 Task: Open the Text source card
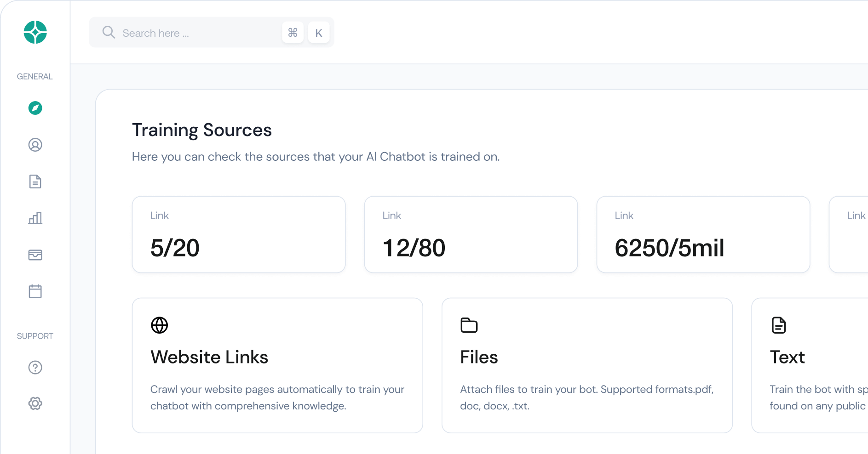[x=810, y=365]
